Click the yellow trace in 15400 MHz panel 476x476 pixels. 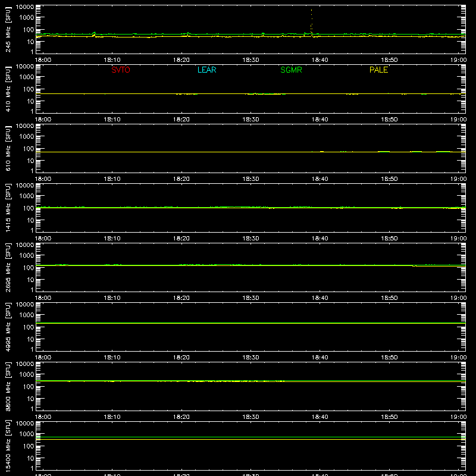(250, 439)
